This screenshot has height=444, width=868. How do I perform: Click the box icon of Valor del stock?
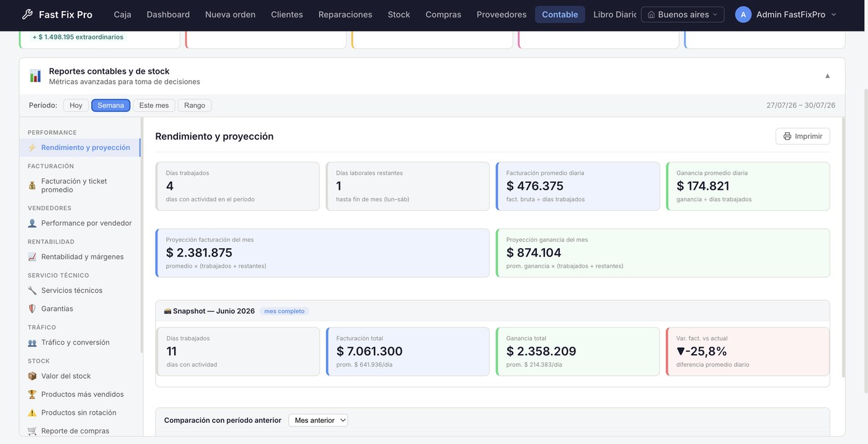click(x=32, y=376)
